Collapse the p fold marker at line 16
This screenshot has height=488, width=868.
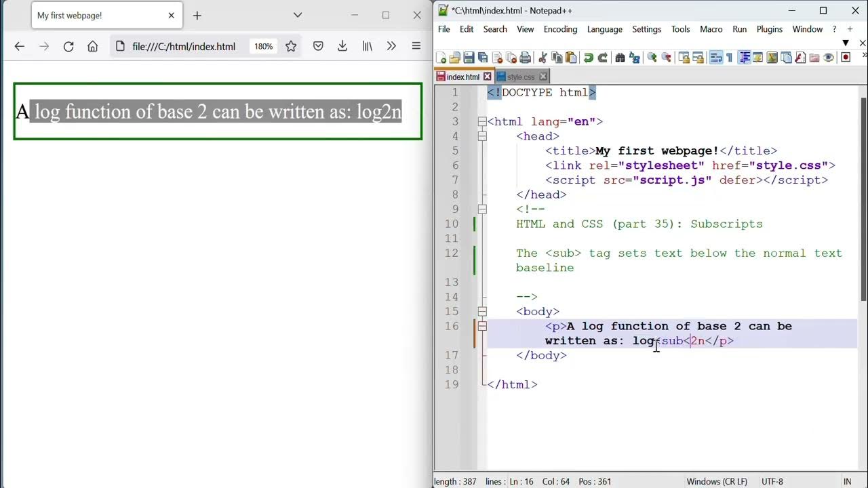click(482, 326)
